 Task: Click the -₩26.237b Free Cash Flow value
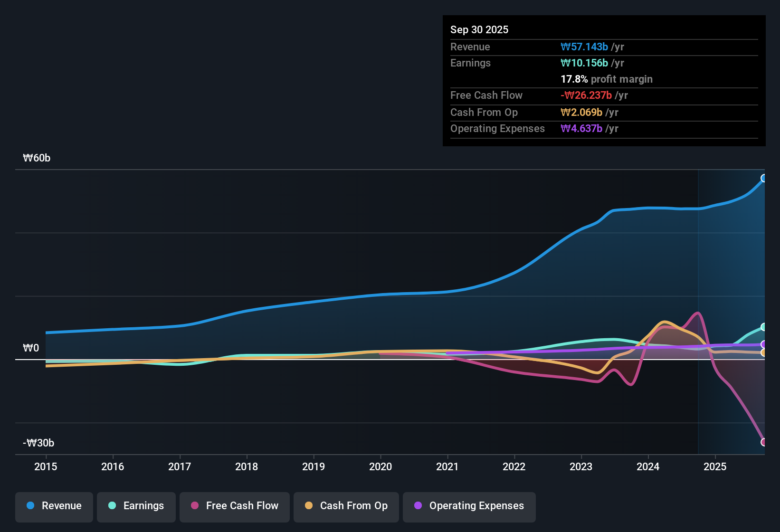586,95
